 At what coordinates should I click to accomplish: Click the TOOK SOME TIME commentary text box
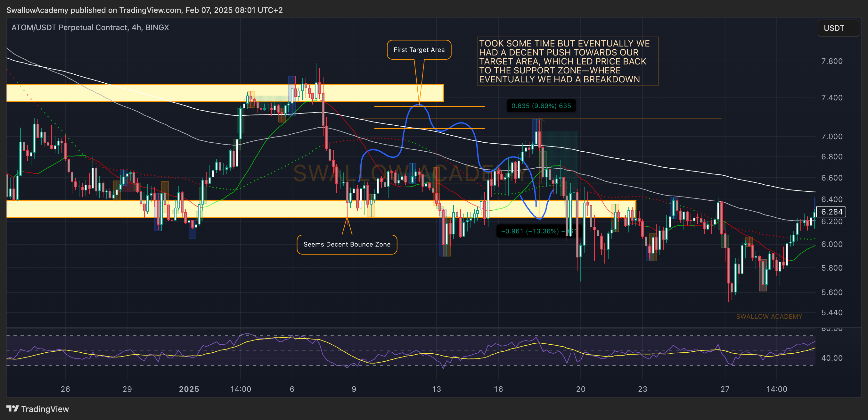568,61
